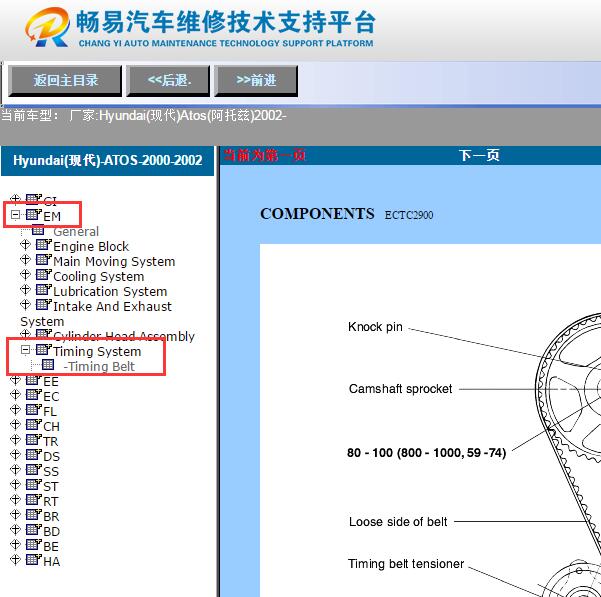Viewport: 601px width, 597px height.
Task: Click the Engine Block folder icon
Action: [43, 244]
